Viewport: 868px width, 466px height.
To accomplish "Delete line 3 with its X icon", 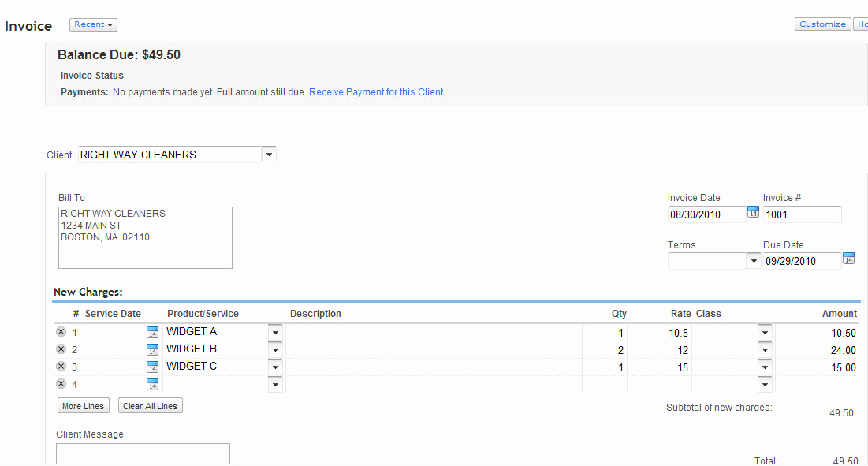I will pos(61,367).
